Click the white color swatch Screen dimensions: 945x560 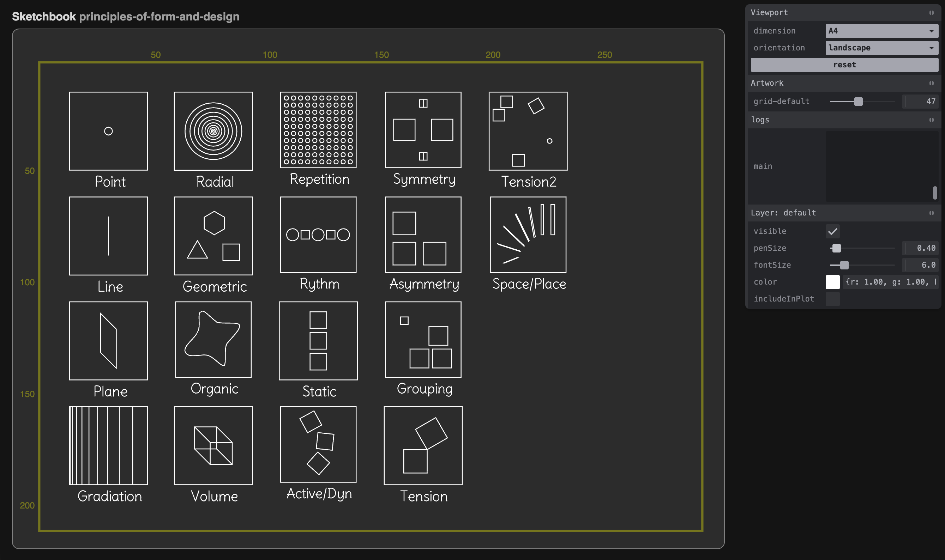point(832,282)
